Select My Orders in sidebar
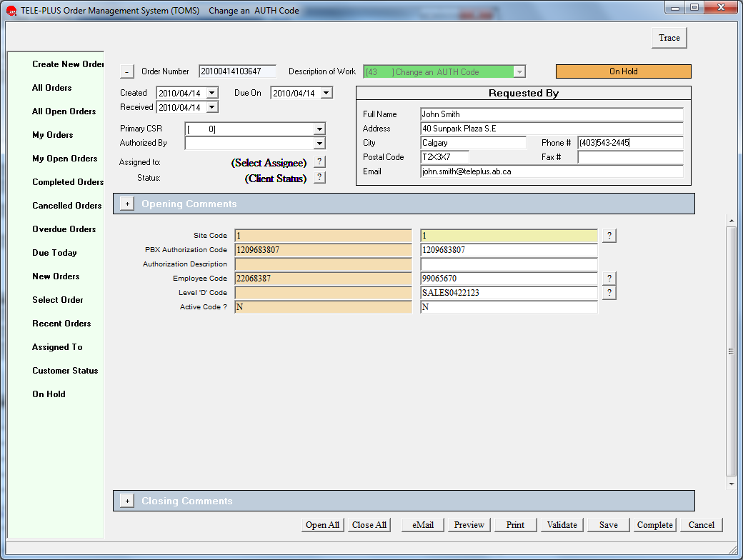 pyautogui.click(x=53, y=135)
